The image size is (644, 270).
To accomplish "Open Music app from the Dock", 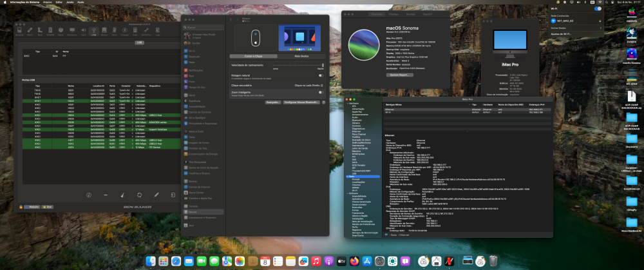I will [x=316, y=261].
